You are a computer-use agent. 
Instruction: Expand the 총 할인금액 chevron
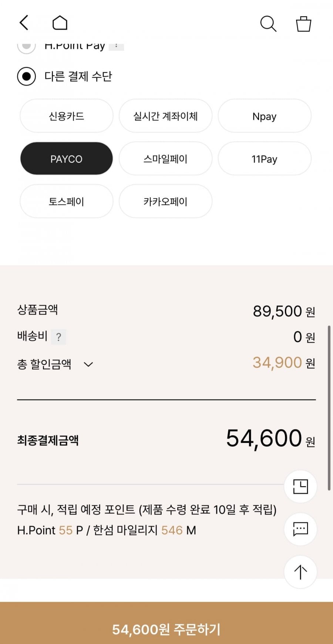point(88,364)
